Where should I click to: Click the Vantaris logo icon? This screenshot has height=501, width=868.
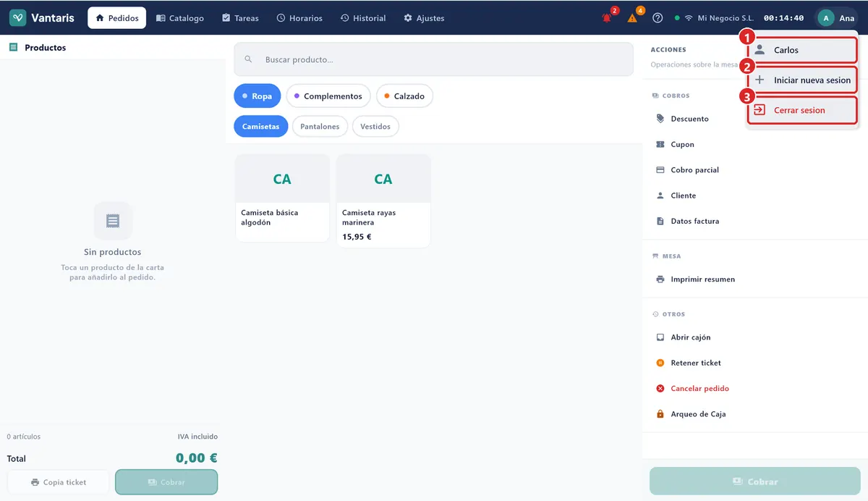[x=18, y=18]
